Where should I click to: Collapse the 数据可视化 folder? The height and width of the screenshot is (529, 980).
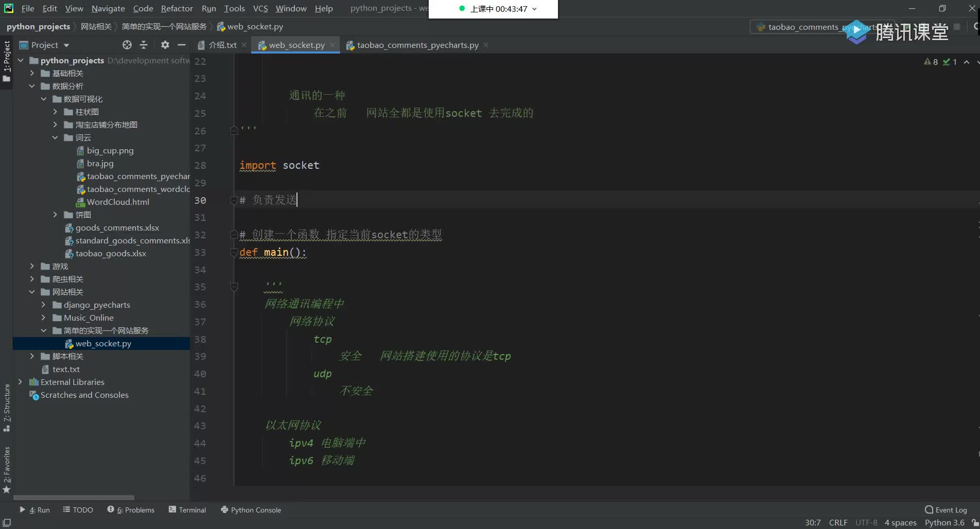(x=44, y=99)
